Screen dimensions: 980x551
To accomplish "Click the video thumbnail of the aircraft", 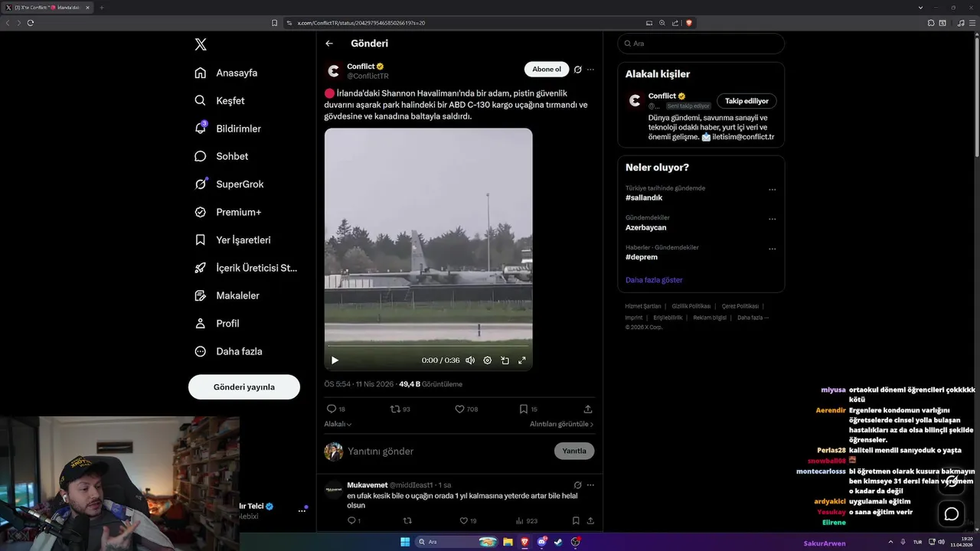I will tap(428, 249).
